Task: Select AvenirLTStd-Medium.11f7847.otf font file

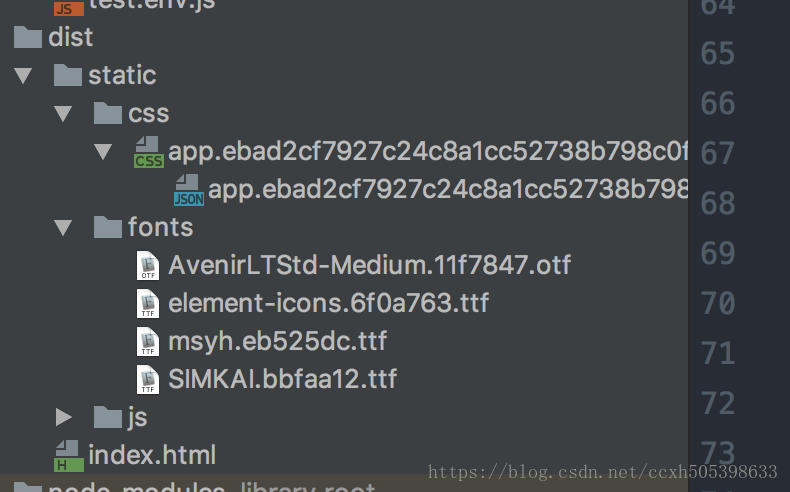Action: click(369, 265)
